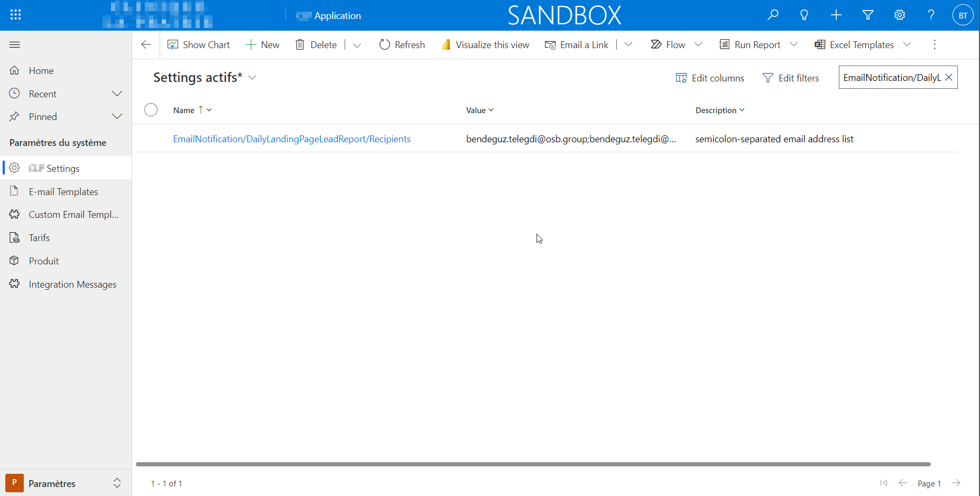Screen dimensions: 980x496
Task: Open the EmailNotification Recipients record link
Action: click(292, 139)
